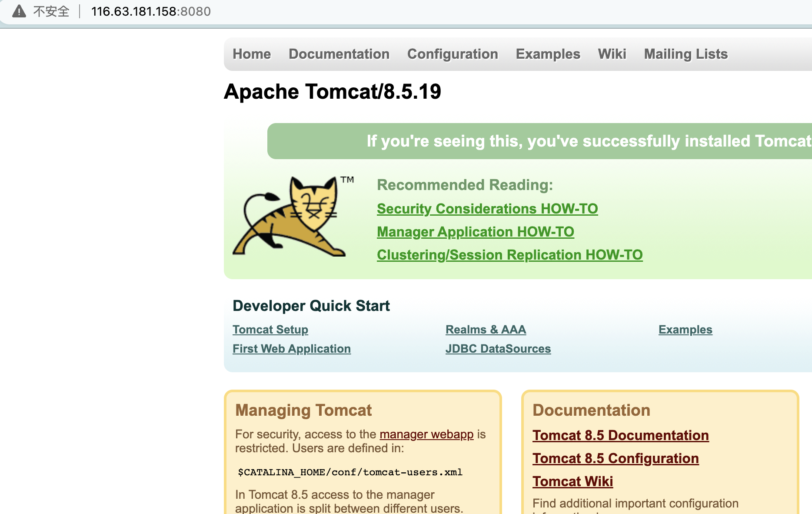Open the JDBC DataSources link
The width and height of the screenshot is (812, 514).
pyautogui.click(x=498, y=349)
